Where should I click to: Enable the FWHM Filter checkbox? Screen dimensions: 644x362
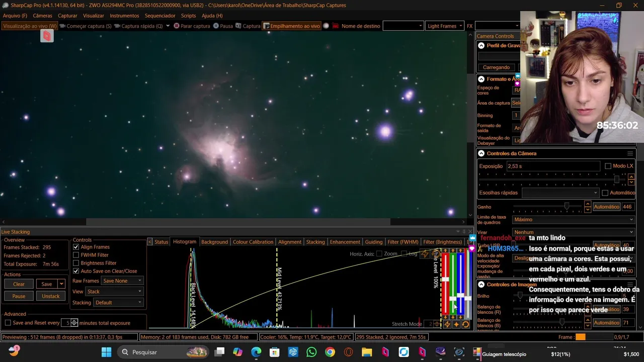coord(76,255)
